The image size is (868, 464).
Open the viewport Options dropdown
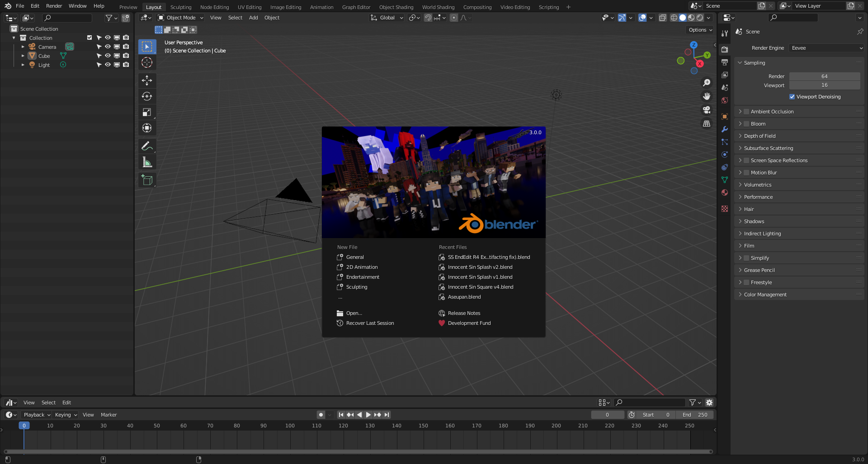pyautogui.click(x=700, y=30)
